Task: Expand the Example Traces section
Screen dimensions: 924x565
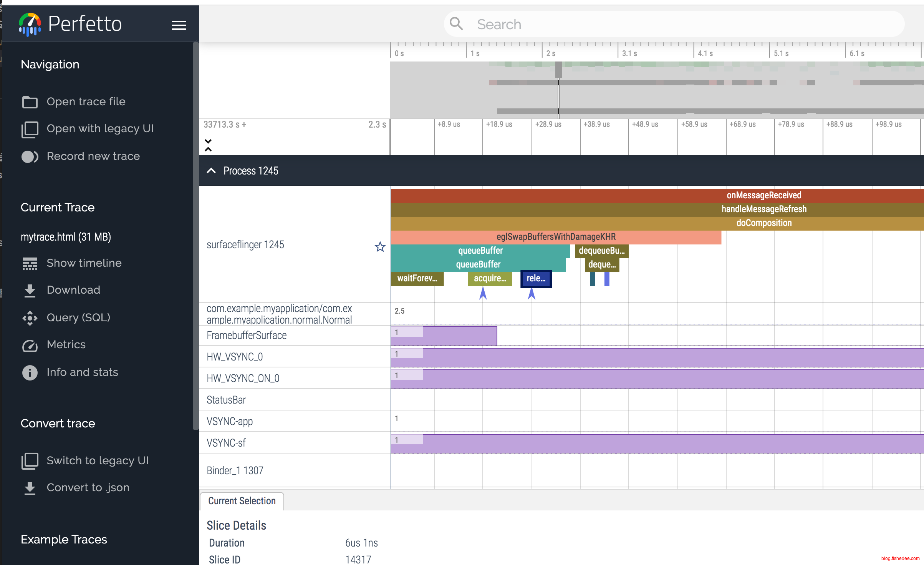Action: click(x=64, y=539)
